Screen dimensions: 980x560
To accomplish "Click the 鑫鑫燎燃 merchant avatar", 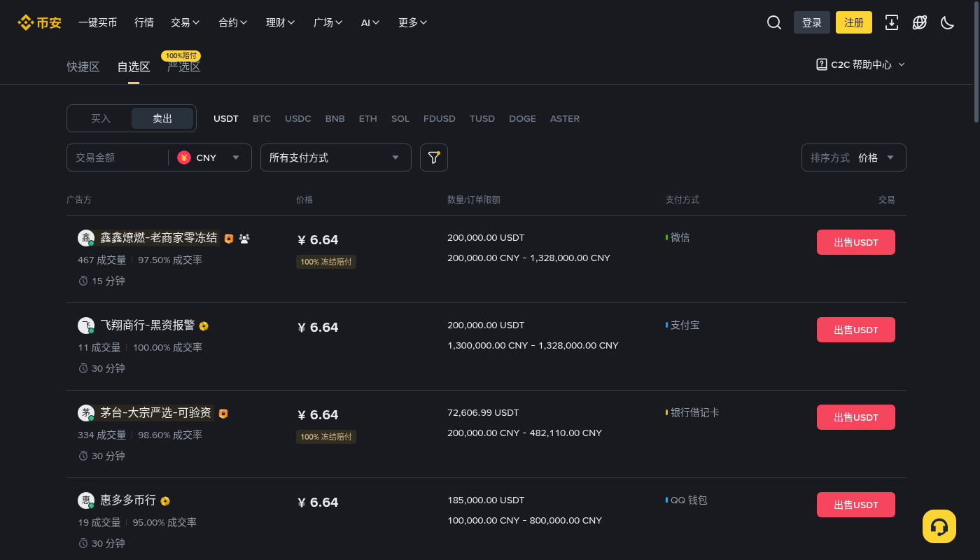I will coord(86,238).
